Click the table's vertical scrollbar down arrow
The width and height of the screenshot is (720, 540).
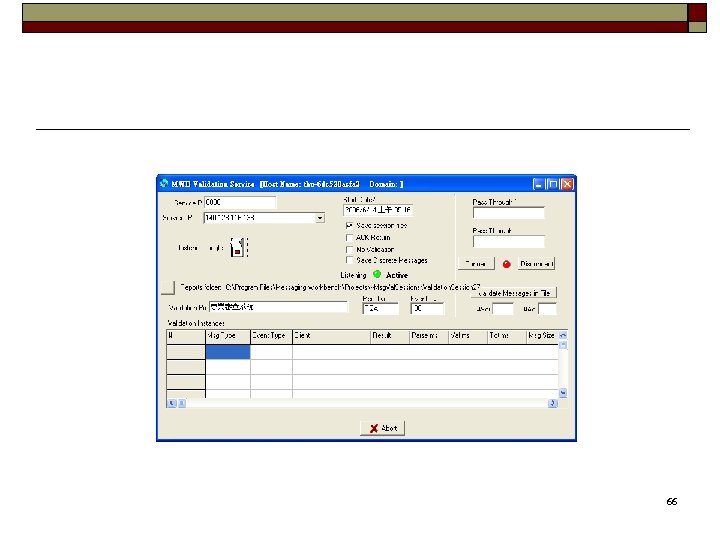[563, 393]
